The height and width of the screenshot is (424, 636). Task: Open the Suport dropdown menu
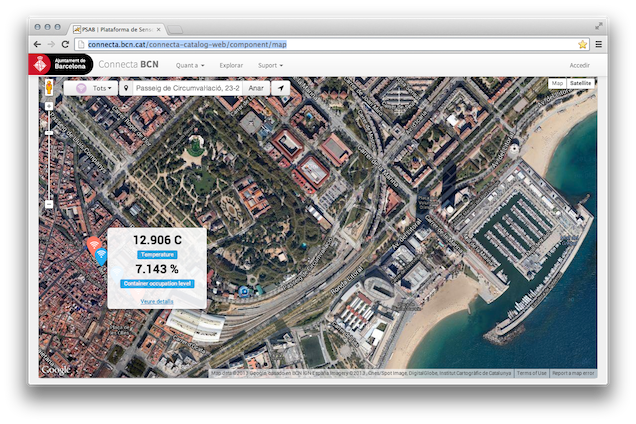point(270,65)
